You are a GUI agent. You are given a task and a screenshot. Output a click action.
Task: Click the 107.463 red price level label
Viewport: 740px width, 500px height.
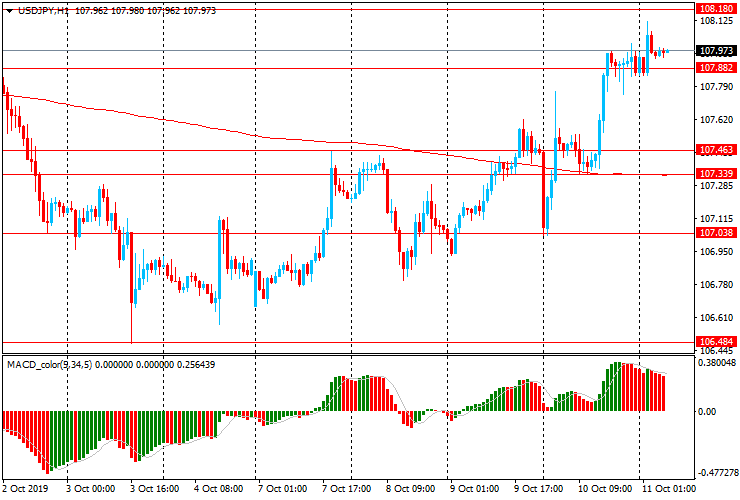click(716, 150)
